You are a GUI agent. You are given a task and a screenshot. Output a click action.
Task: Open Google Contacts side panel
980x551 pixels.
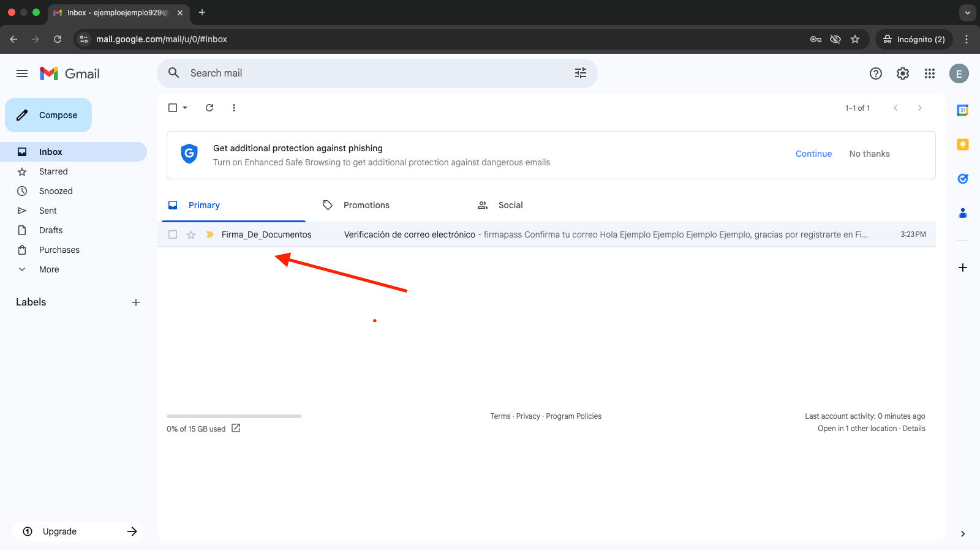point(963,213)
